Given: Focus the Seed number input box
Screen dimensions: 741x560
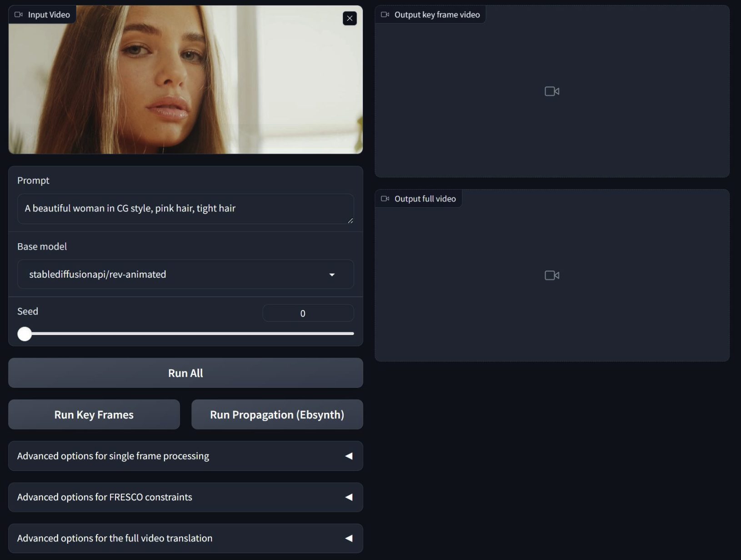Looking at the screenshot, I should [308, 313].
